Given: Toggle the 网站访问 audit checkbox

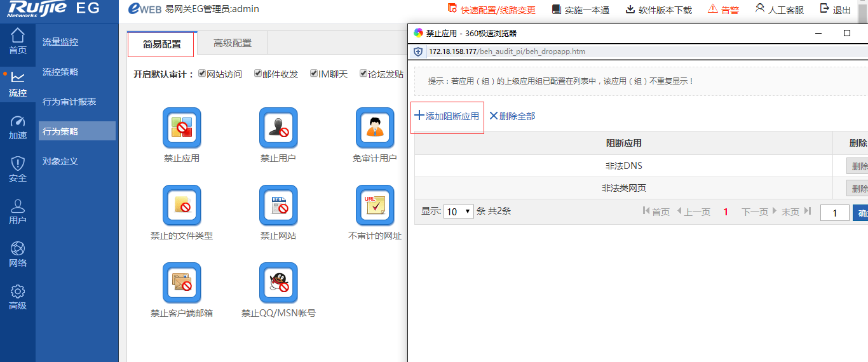Looking at the screenshot, I should [x=202, y=74].
